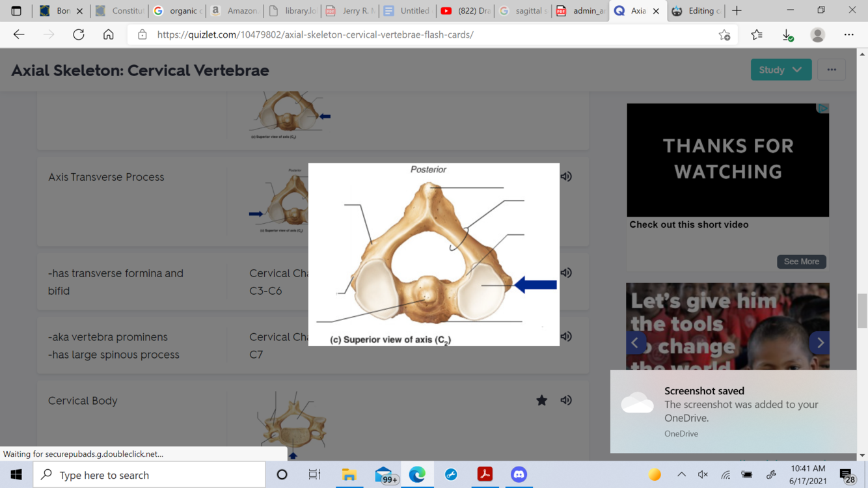Open Discord from taskbar
The image size is (868, 488).
(x=519, y=475)
